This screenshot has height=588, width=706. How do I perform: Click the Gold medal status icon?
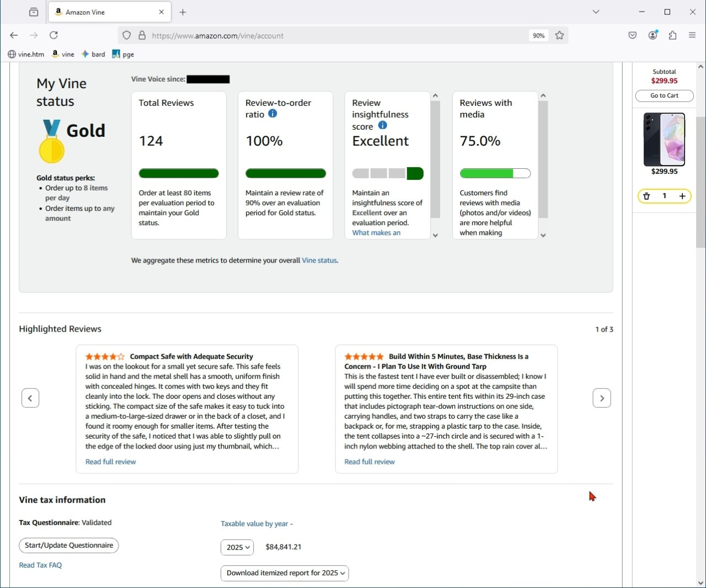pyautogui.click(x=51, y=142)
